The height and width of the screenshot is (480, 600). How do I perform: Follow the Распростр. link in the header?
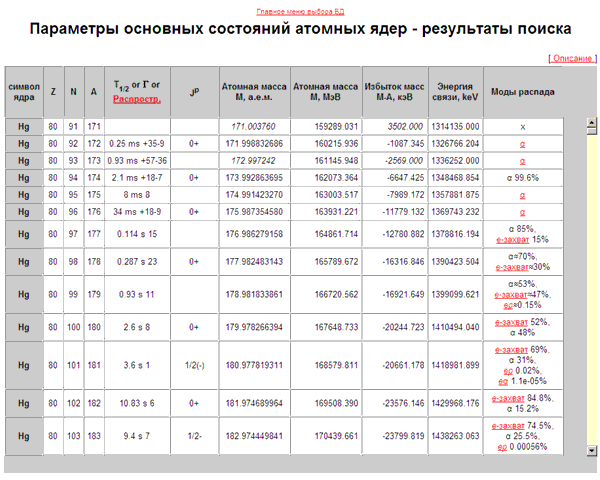tap(137, 99)
